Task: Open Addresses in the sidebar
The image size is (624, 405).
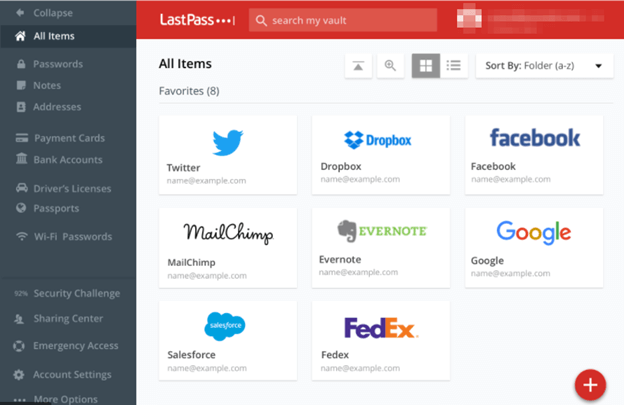Action: tap(57, 107)
